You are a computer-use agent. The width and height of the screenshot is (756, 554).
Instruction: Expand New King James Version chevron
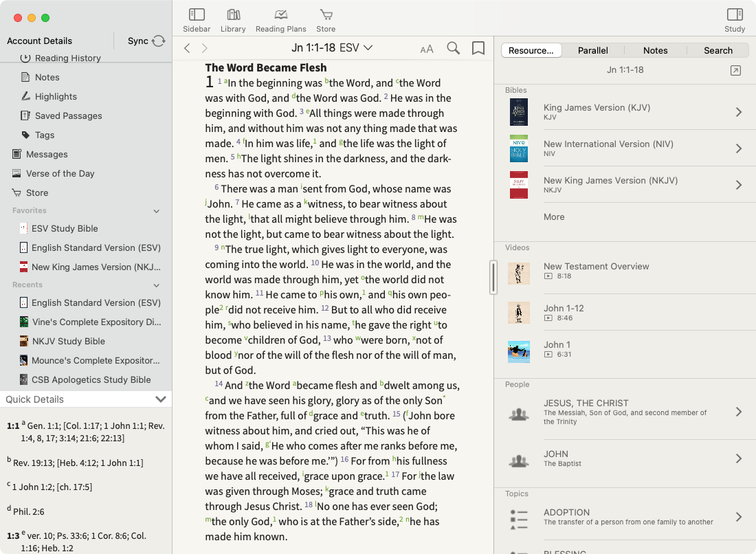(x=739, y=185)
